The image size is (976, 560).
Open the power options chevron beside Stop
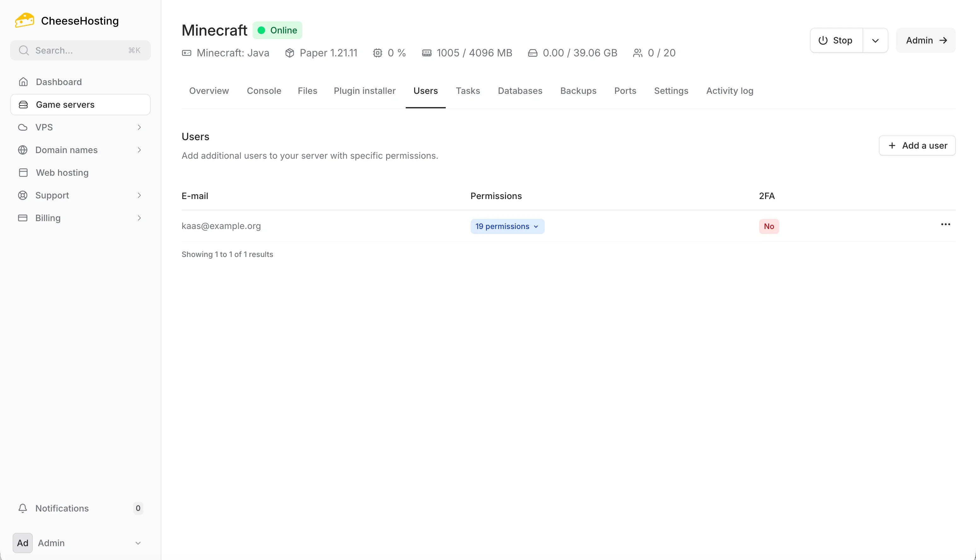pyautogui.click(x=875, y=40)
